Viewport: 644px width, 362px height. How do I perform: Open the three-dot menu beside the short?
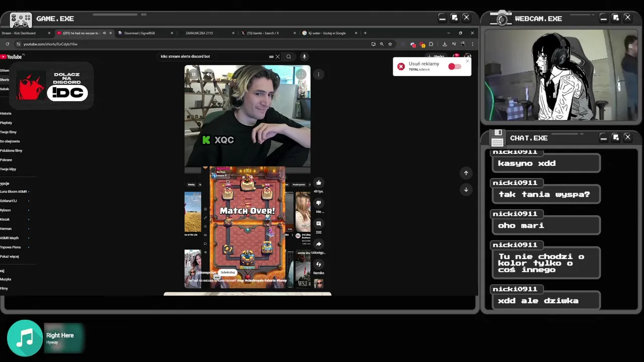tap(318, 74)
